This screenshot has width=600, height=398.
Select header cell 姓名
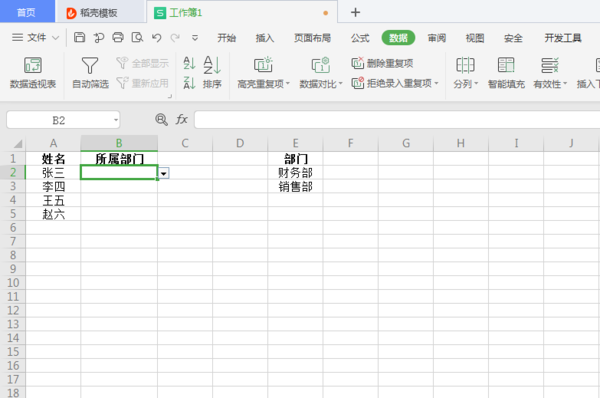pyautogui.click(x=53, y=158)
